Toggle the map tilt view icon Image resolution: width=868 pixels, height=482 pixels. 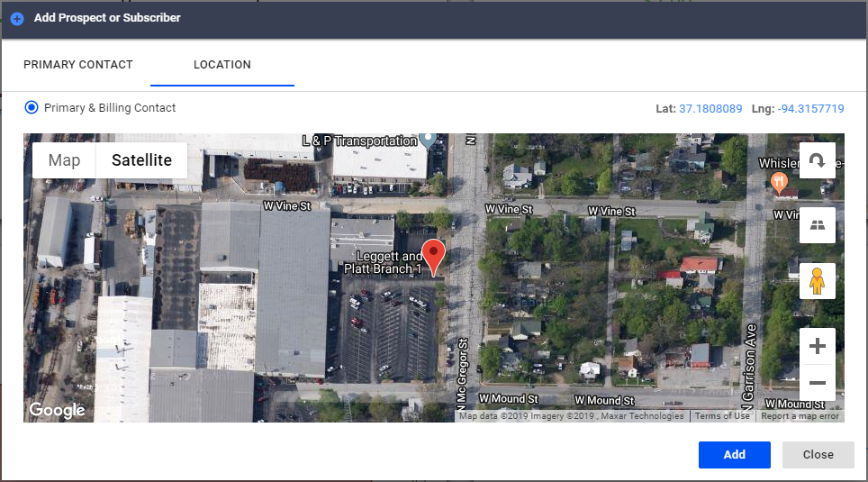point(817,225)
